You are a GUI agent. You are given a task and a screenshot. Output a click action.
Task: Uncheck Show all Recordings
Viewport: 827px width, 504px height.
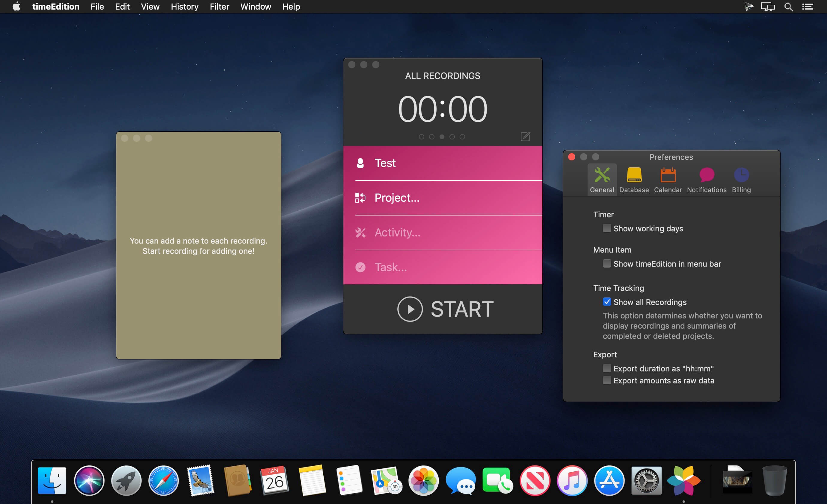[x=606, y=302]
